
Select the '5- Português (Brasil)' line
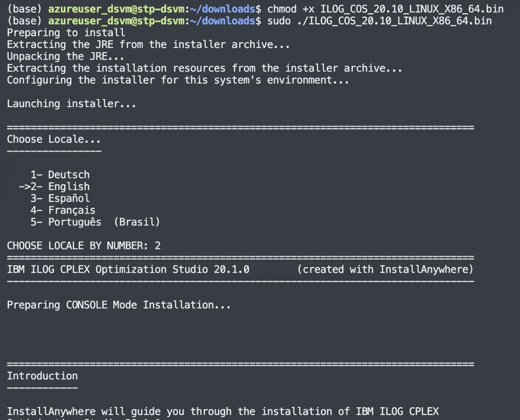click(x=95, y=222)
